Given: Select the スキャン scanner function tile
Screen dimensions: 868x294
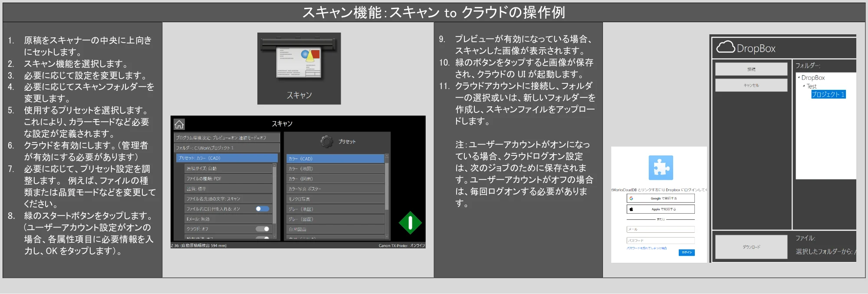Looking at the screenshot, I should tap(299, 69).
